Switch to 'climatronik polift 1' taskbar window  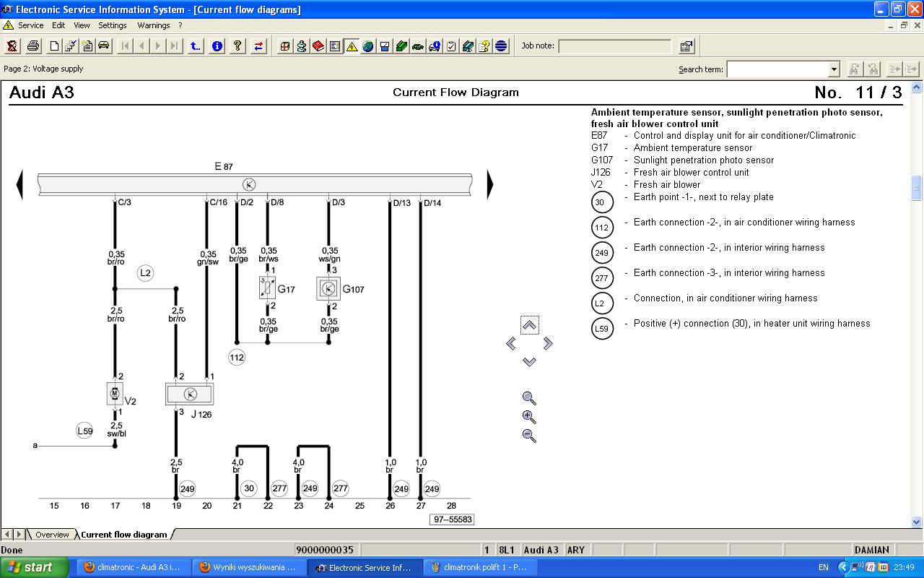click(479, 567)
